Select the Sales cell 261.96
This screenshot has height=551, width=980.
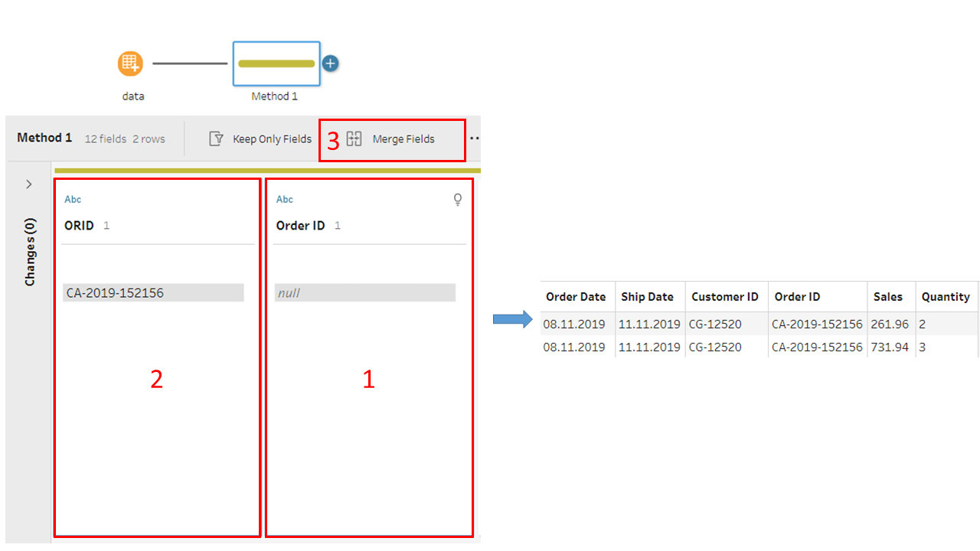[890, 324]
